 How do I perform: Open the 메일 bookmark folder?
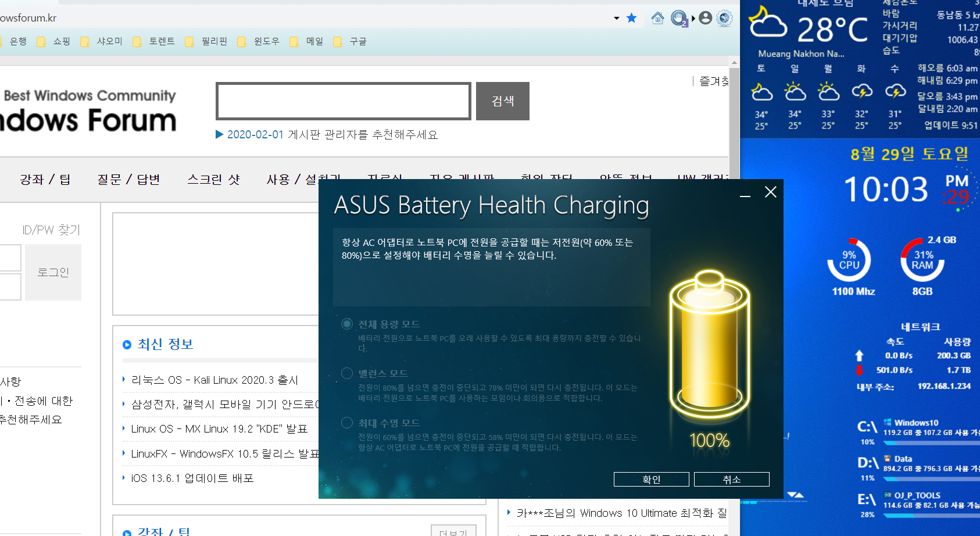tap(307, 41)
